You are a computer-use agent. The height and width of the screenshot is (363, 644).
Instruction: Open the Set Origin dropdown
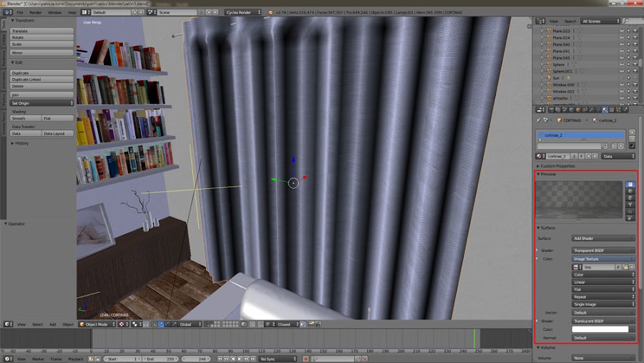[x=42, y=103]
